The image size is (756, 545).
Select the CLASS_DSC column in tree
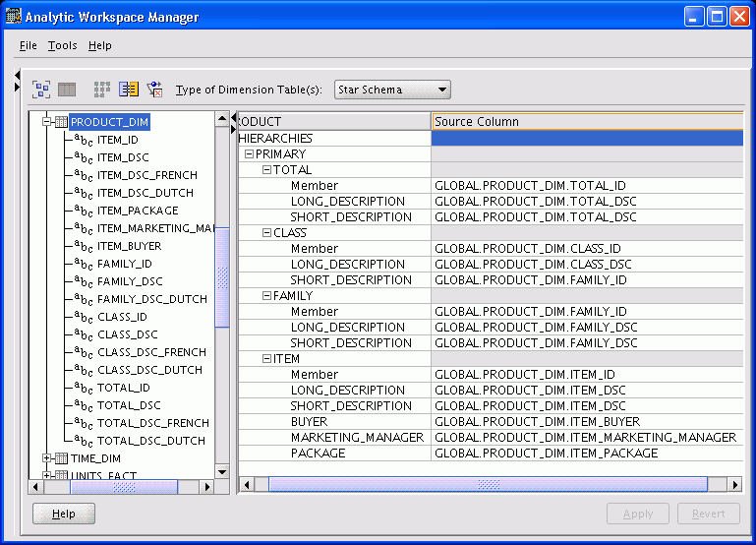127,334
